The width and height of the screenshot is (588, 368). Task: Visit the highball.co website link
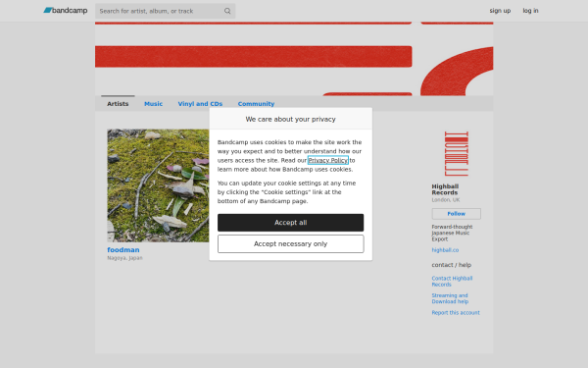coord(445,250)
